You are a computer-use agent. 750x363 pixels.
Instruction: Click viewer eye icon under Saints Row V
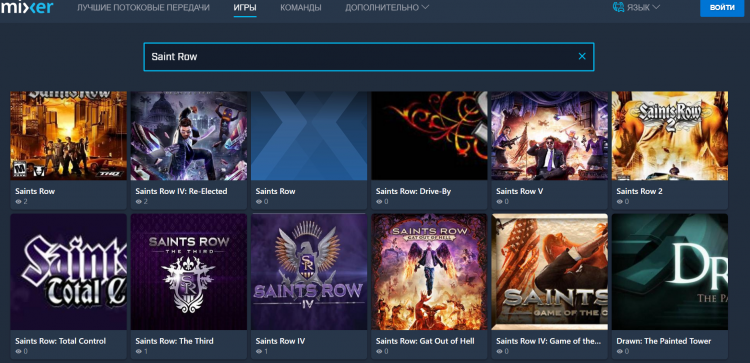499,202
